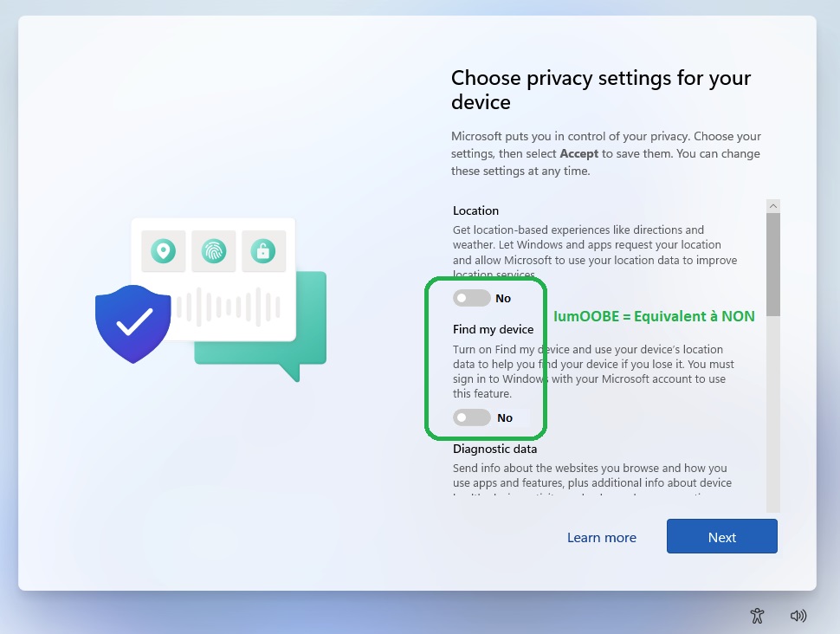Click the empty scrollbar track below the thumb
840x634 pixels.
(773, 414)
